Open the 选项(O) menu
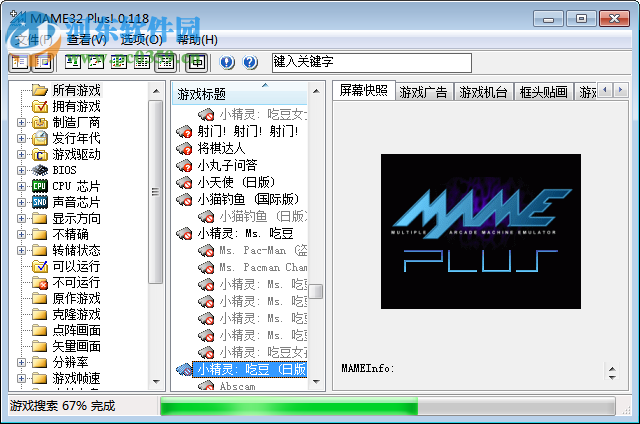This screenshot has height=424, width=640. (142, 40)
